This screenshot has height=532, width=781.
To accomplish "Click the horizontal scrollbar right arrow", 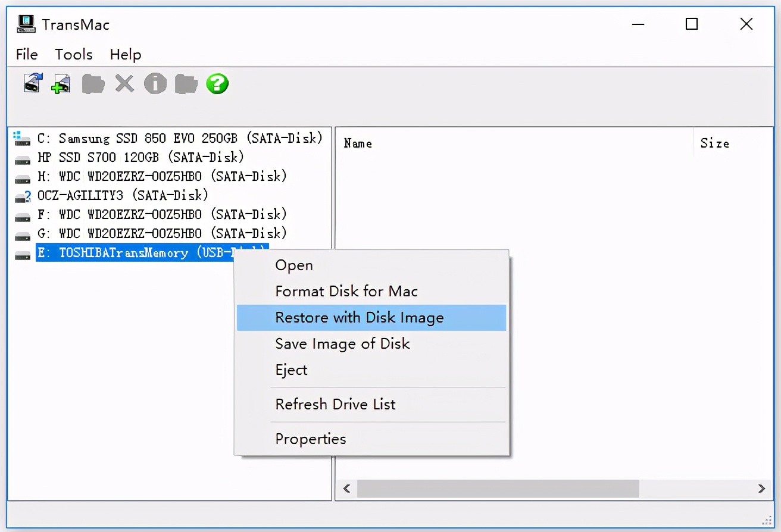I will [761, 489].
